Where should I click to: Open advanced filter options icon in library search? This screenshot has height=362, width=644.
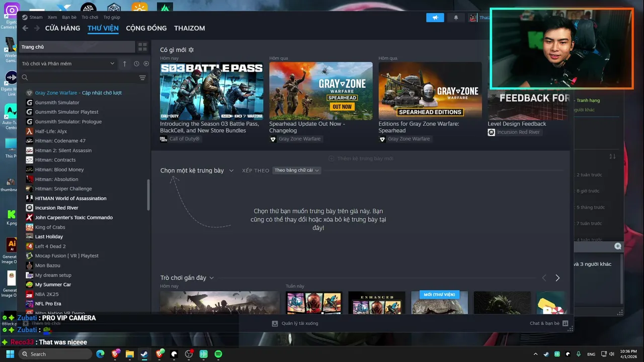(142, 78)
